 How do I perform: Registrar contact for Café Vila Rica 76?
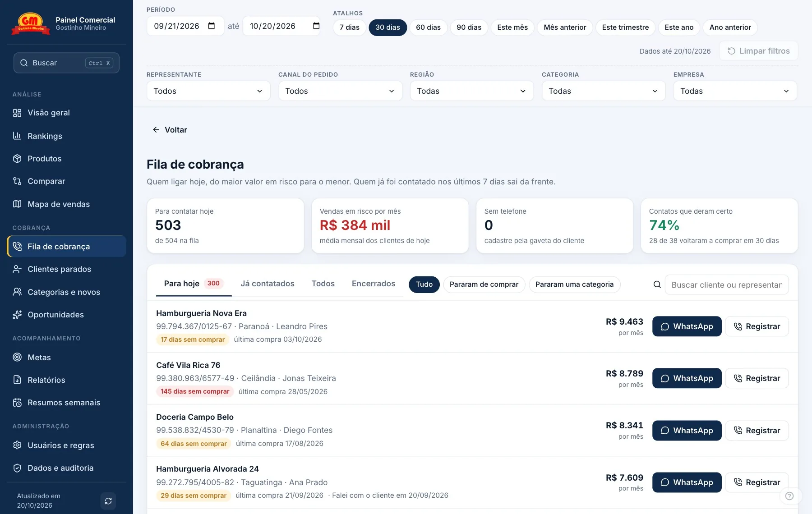point(757,378)
